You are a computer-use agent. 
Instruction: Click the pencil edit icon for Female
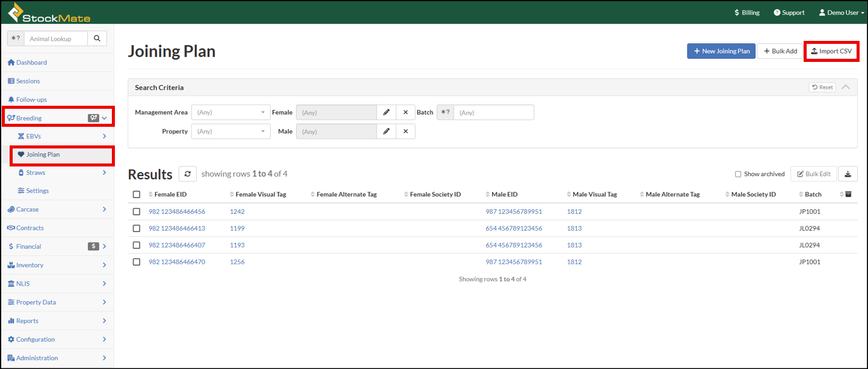click(x=386, y=112)
